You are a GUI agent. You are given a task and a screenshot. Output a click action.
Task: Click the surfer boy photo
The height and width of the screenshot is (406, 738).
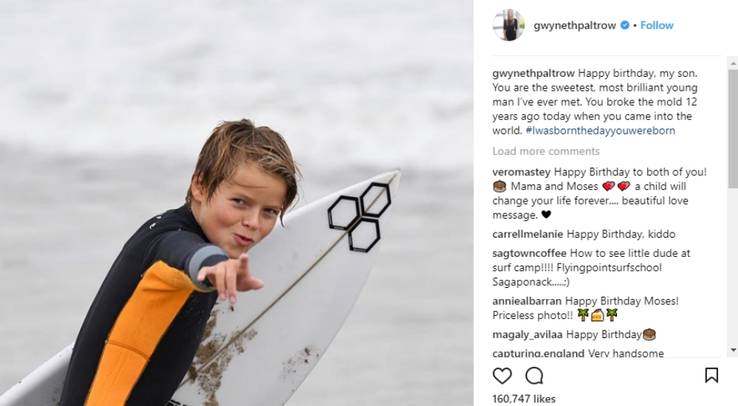point(237,203)
